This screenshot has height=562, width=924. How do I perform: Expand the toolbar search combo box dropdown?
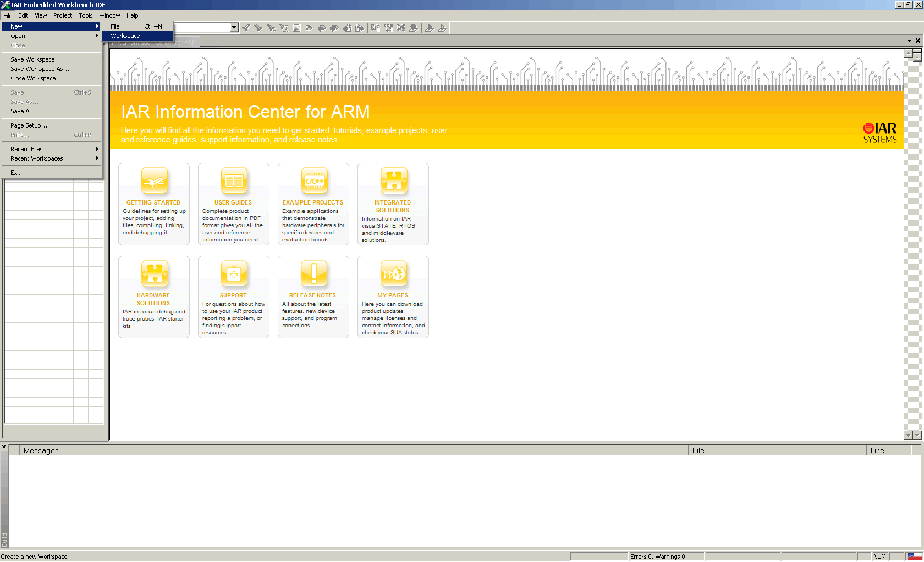coord(234,28)
